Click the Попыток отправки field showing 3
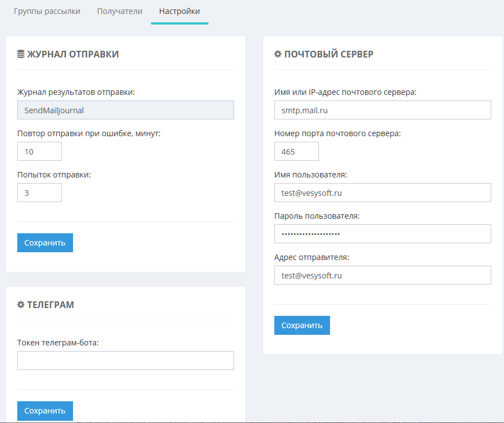 [40, 193]
